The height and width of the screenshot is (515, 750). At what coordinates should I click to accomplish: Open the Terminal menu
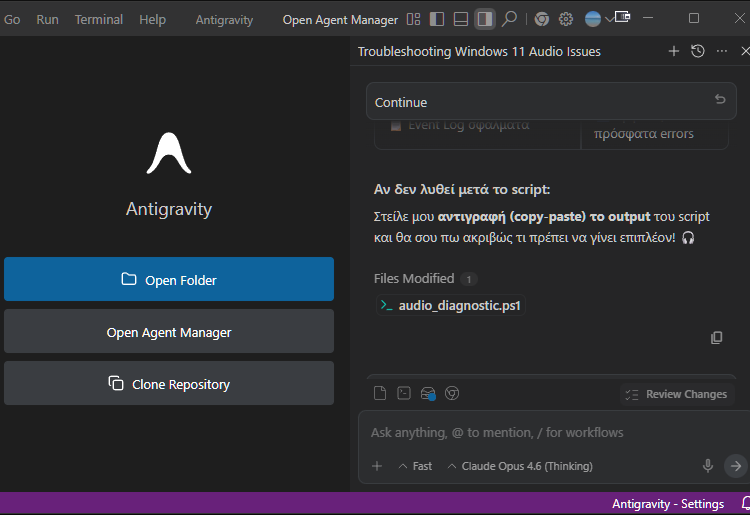(x=99, y=19)
